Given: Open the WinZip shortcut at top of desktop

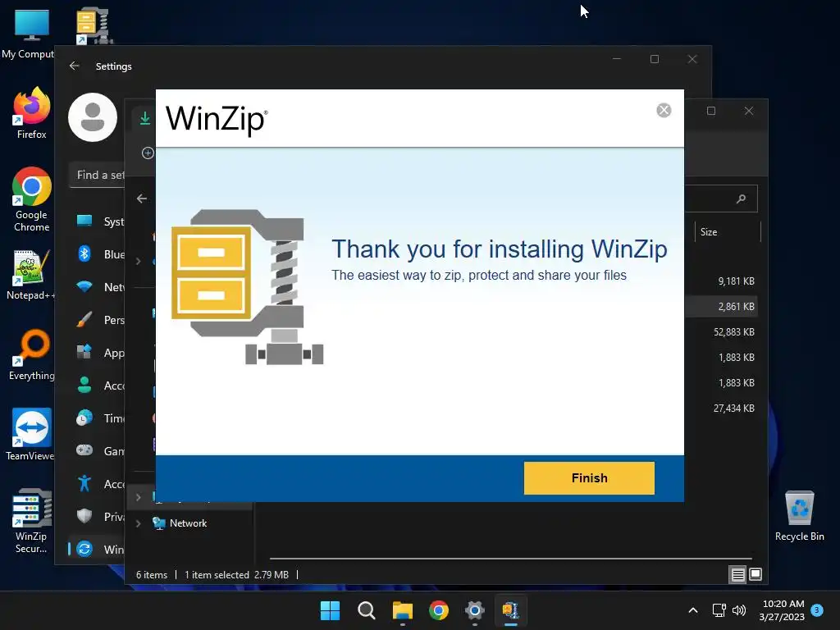Looking at the screenshot, I should [x=94, y=25].
